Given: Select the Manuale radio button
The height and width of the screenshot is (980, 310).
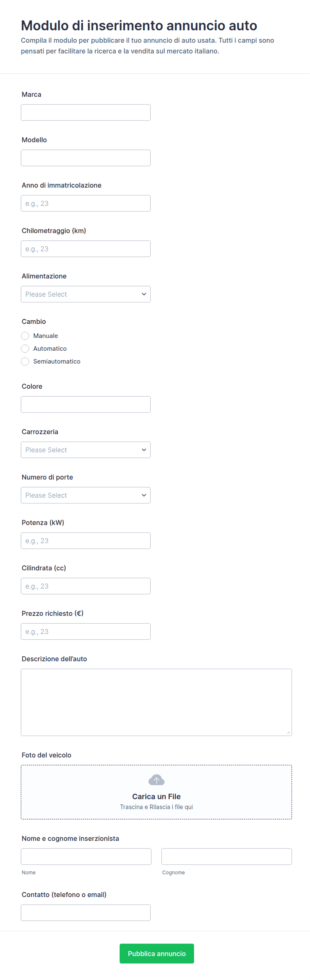Looking at the screenshot, I should (x=25, y=336).
